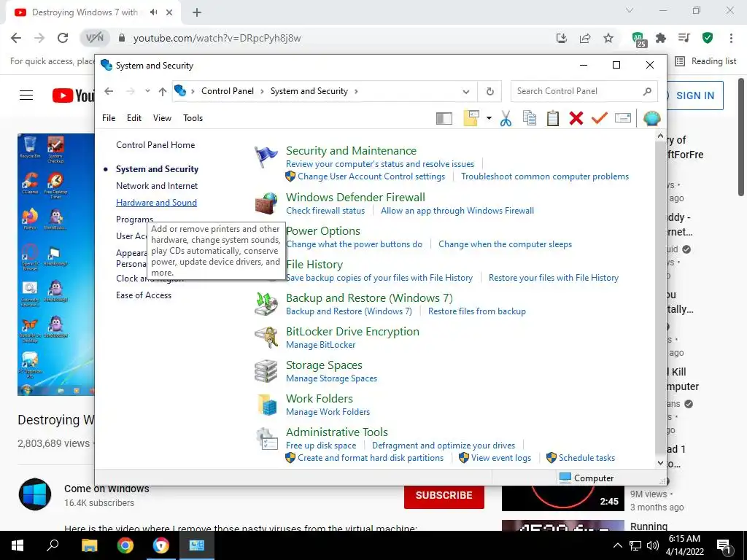Toggle the VPN badge in address bar

click(94, 38)
